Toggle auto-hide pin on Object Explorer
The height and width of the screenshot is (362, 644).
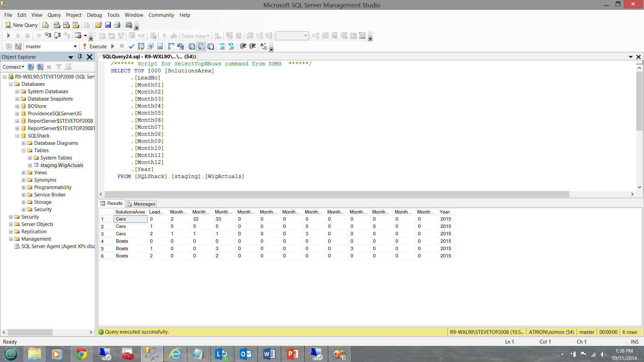pyautogui.click(x=80, y=57)
